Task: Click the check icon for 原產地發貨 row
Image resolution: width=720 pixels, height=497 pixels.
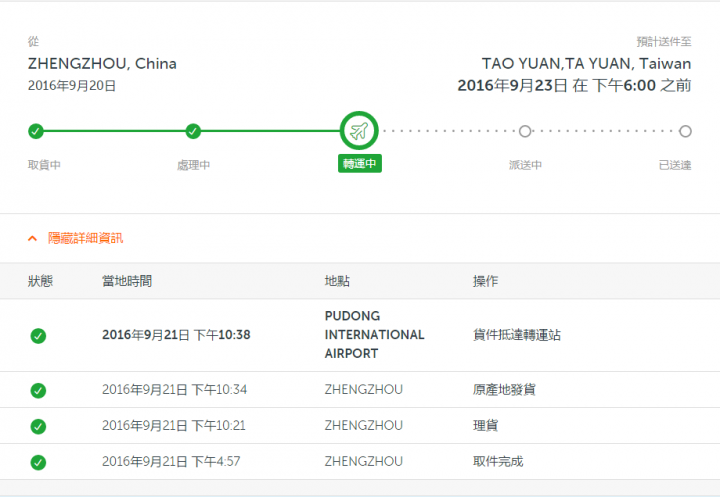Action: (38, 390)
